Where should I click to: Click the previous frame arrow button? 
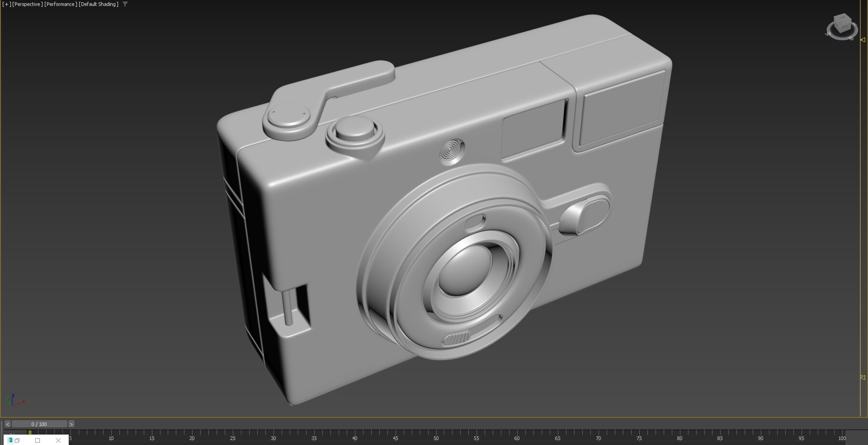click(x=8, y=424)
